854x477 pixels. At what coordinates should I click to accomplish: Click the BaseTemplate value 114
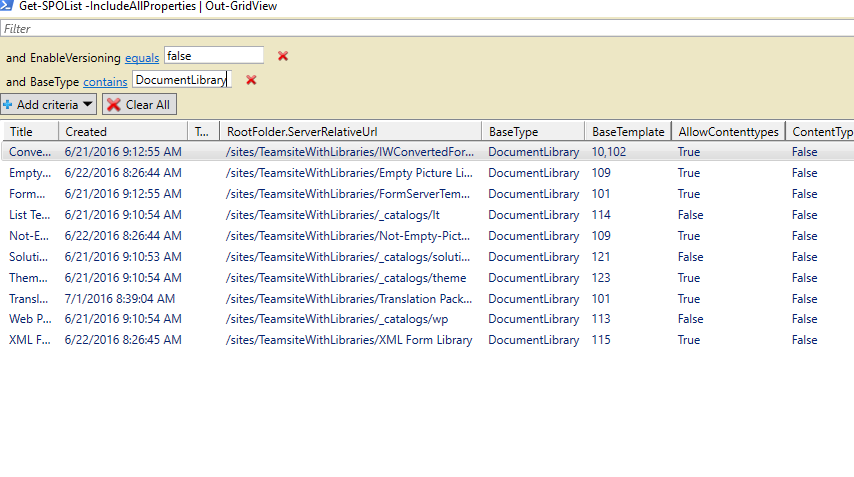coord(601,215)
